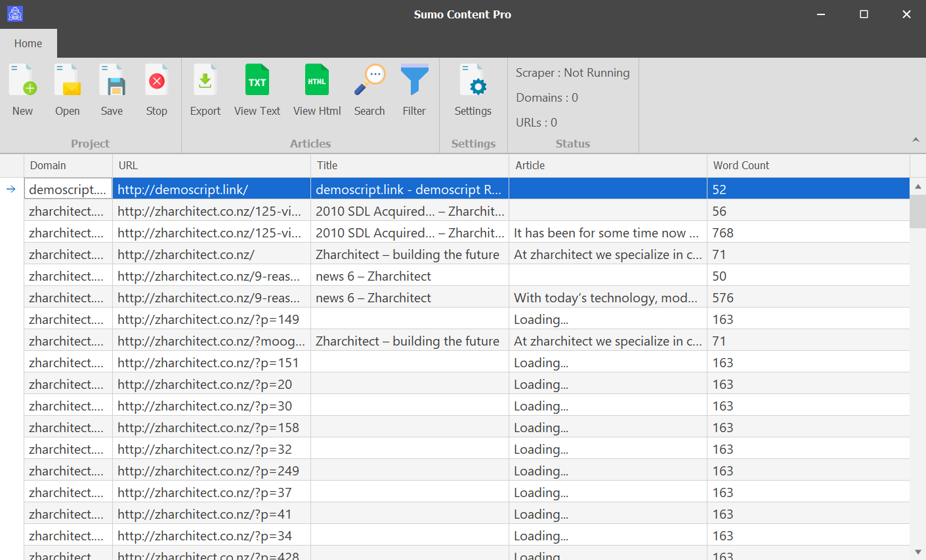Click the vertical scrollbar up arrow
The width and height of the screenshot is (926, 560).
[918, 187]
